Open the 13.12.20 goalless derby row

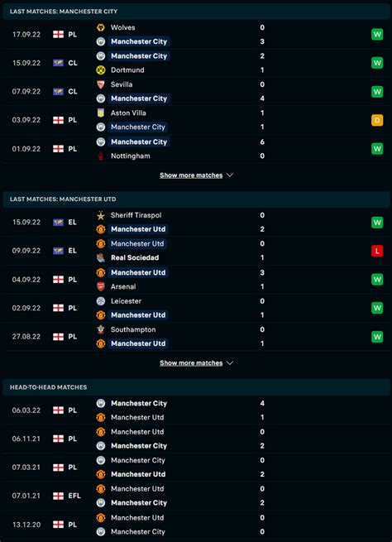coord(196,525)
